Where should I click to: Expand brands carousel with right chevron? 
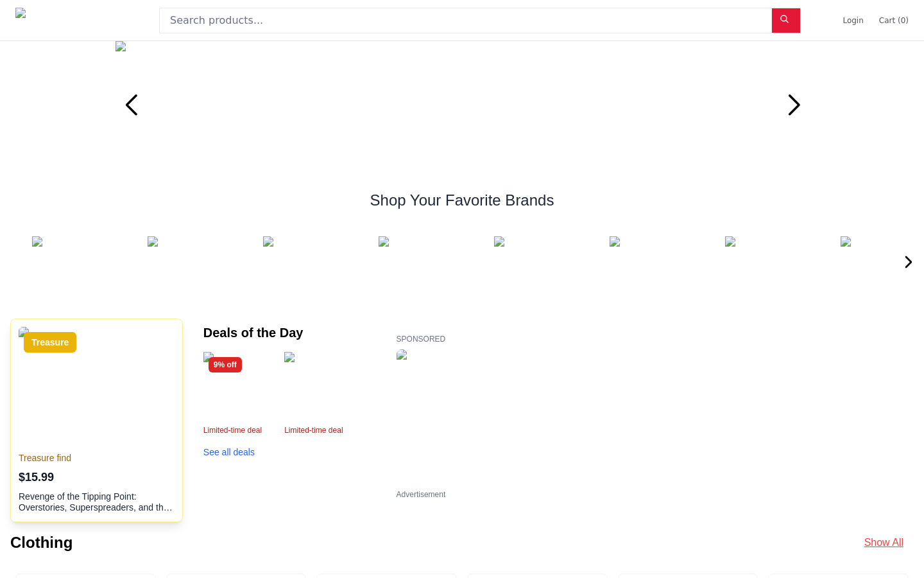click(x=908, y=262)
